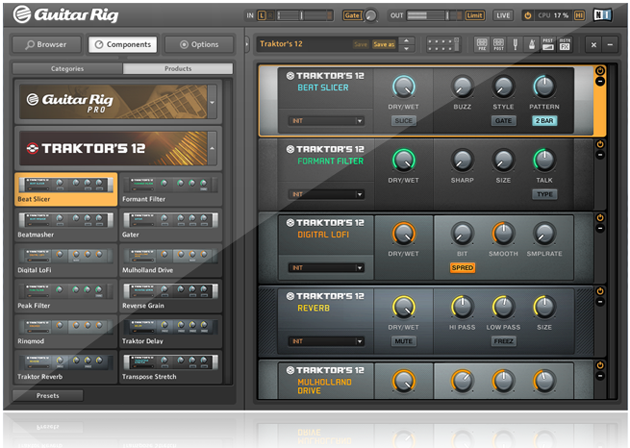
Task: Click Reverb SIZE knob
Action: 544,307
